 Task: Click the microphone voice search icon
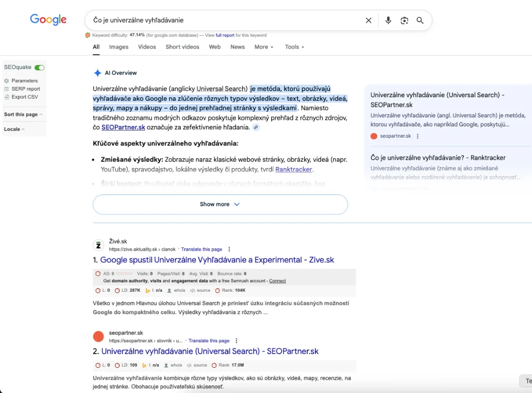coord(388,20)
